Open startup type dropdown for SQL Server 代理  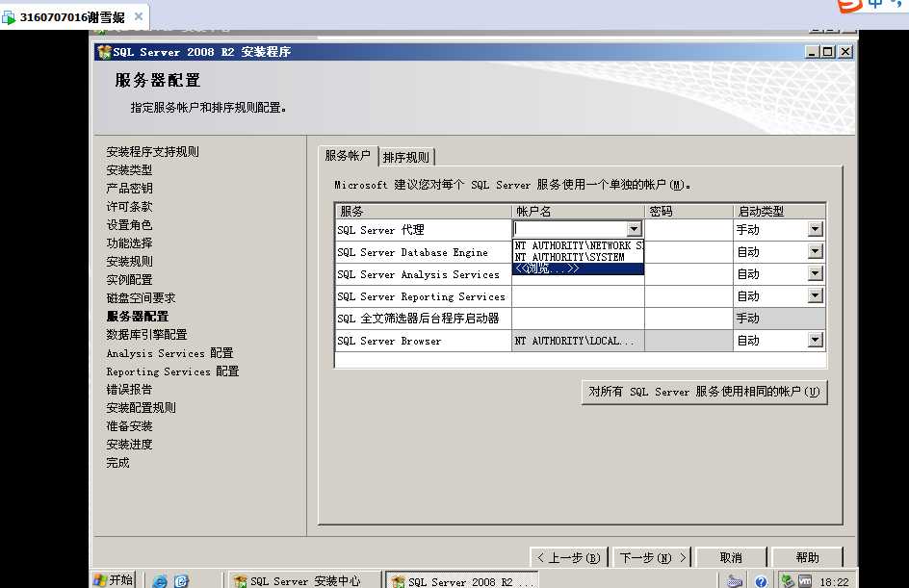point(815,229)
